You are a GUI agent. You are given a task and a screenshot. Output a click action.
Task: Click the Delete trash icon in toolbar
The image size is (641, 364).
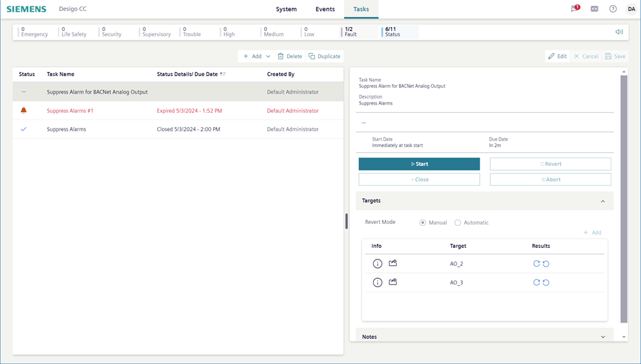point(281,56)
